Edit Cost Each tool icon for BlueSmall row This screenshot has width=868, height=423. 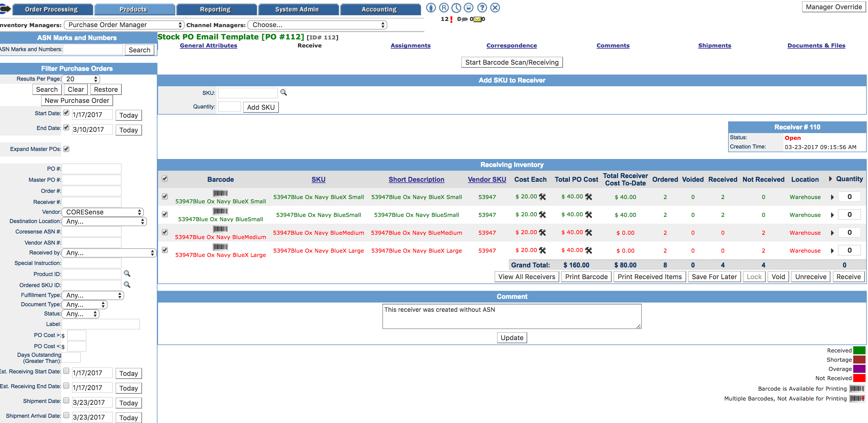click(x=543, y=214)
